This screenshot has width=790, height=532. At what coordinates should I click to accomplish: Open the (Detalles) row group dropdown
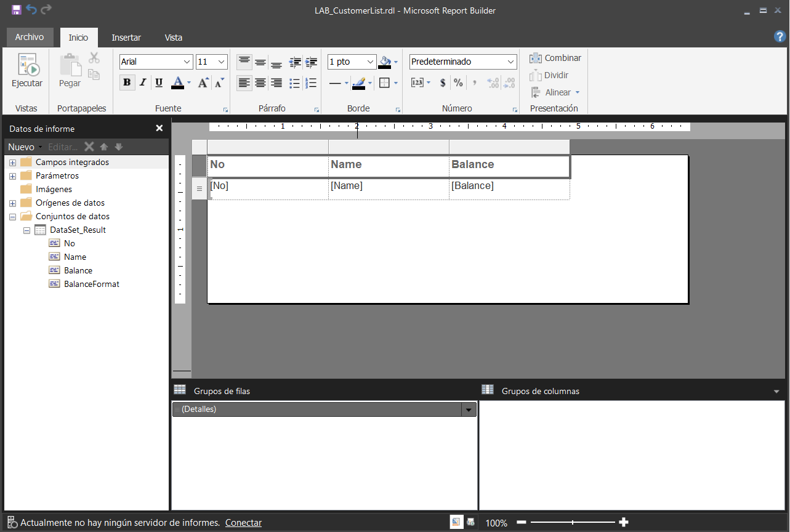469,409
